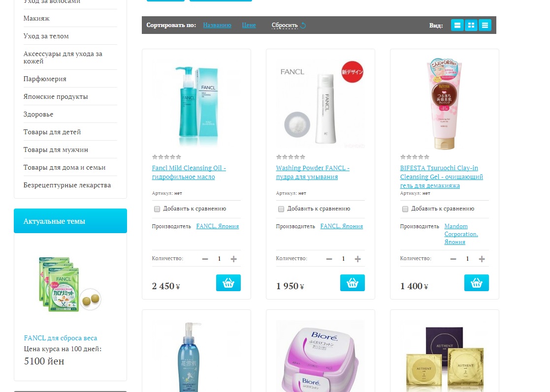Check compare box for Fancl Mild Cleansing Oil
This screenshot has width=550, height=392.
pyautogui.click(x=157, y=209)
